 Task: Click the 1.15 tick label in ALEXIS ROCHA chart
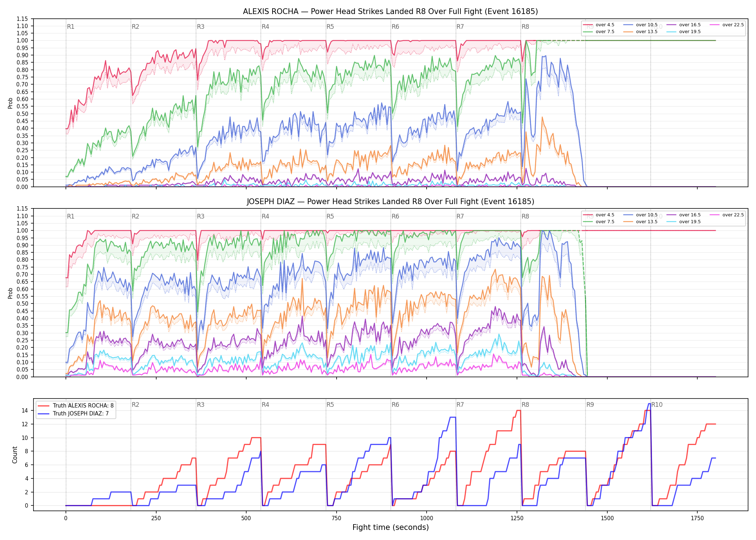pyautogui.click(x=22, y=19)
